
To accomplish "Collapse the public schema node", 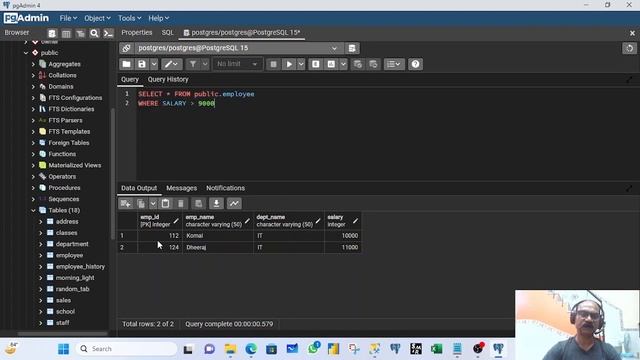I will [x=26, y=53].
